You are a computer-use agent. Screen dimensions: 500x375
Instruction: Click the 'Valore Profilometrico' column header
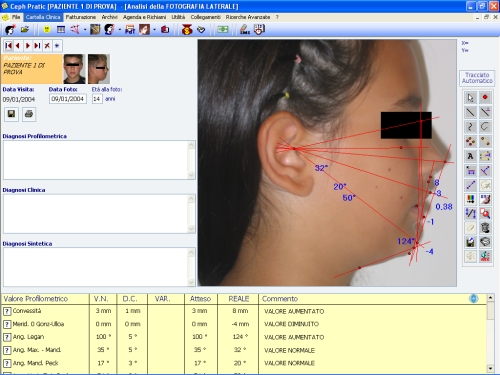[x=36, y=299]
